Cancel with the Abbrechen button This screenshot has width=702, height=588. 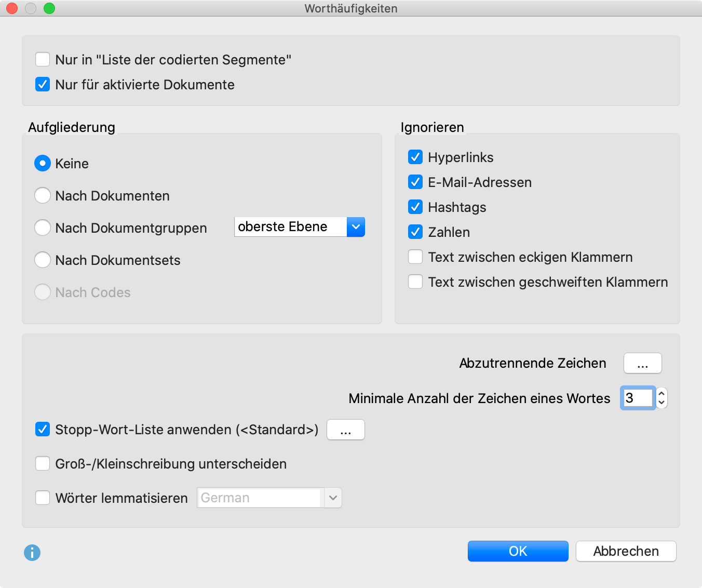626,551
